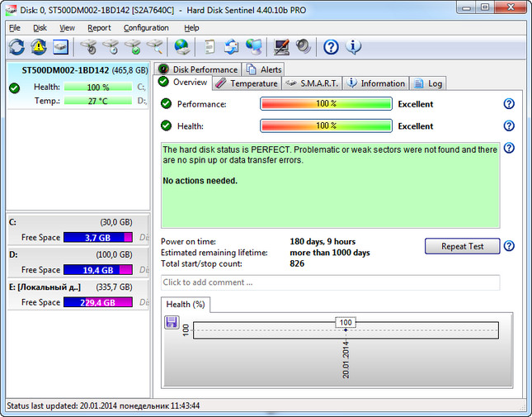
Task: Open the report document icon
Action: [x=210, y=46]
